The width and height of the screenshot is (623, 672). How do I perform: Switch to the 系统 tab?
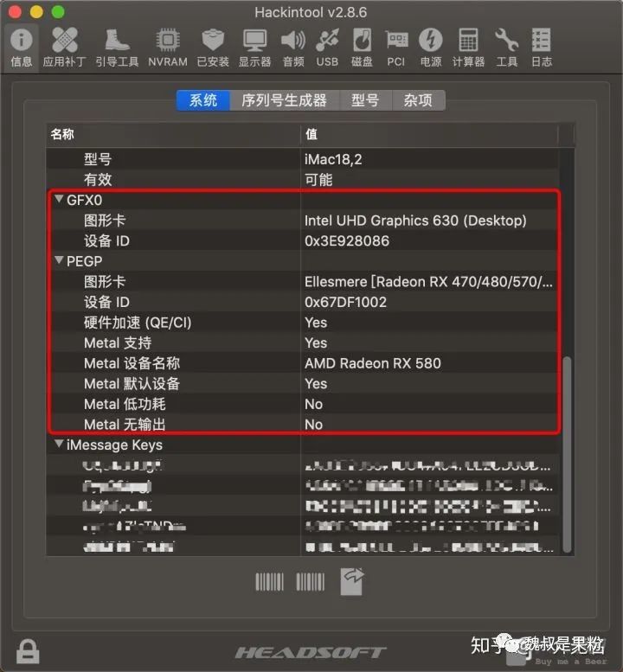pyautogui.click(x=203, y=100)
